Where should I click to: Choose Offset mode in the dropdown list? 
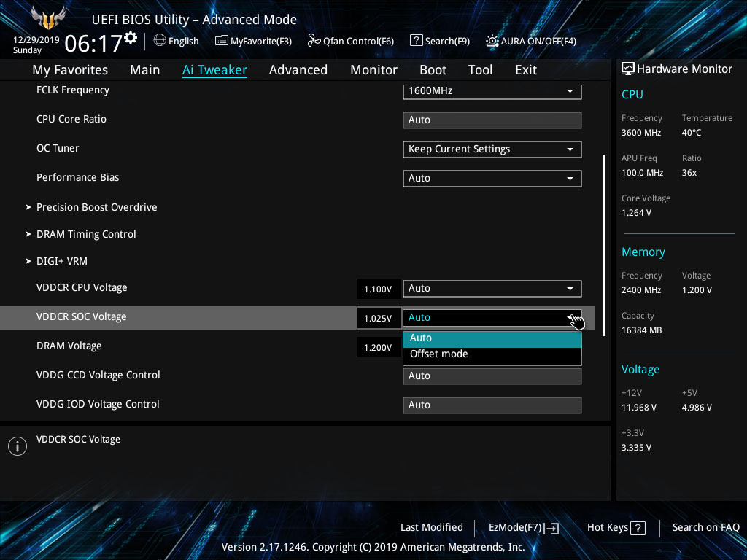(x=492, y=354)
